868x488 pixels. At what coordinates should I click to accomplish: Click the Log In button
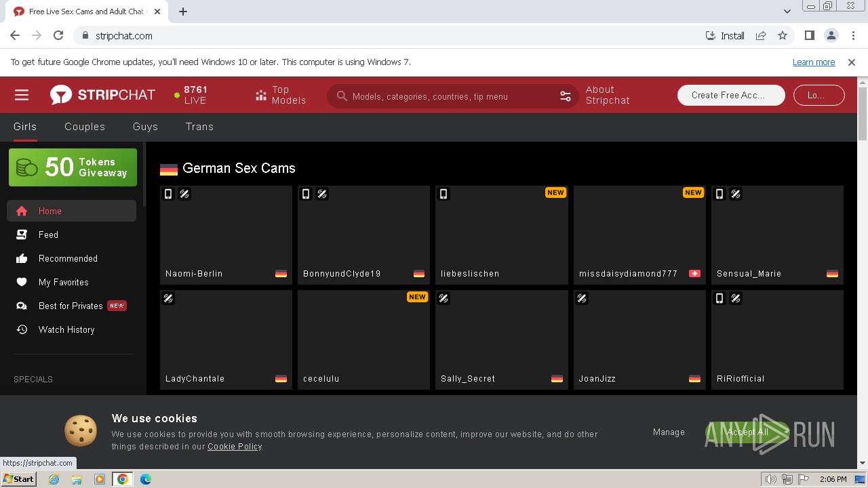pyautogui.click(x=819, y=95)
